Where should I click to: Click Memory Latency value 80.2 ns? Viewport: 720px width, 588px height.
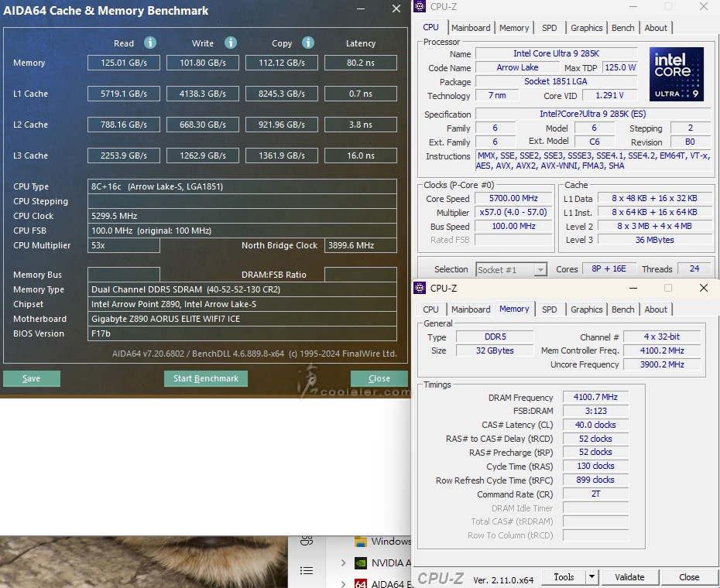(361, 63)
